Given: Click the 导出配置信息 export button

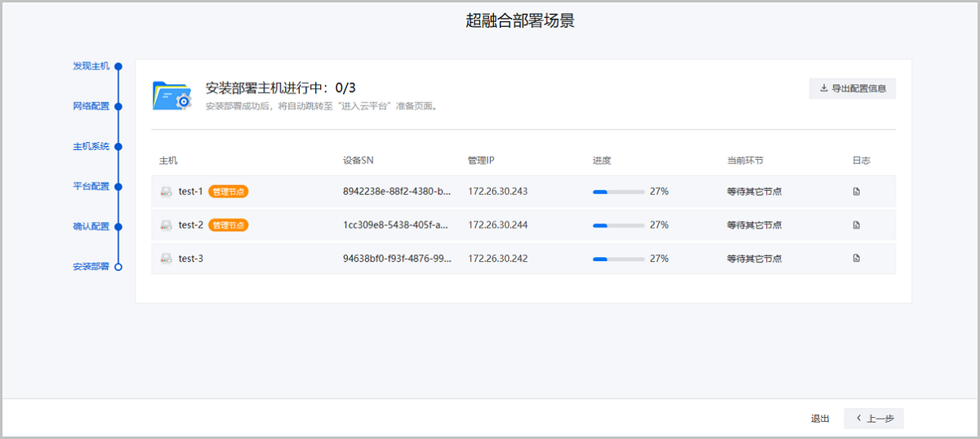Looking at the screenshot, I should click(x=852, y=88).
